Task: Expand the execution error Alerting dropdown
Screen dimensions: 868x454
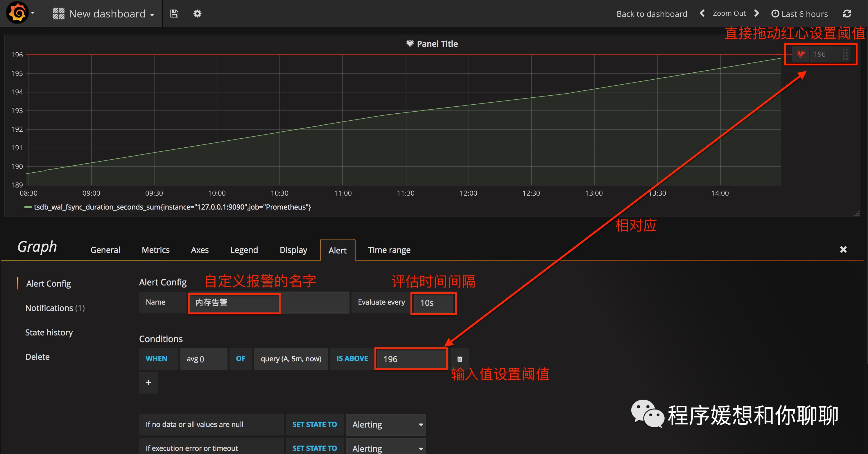Action: (386, 448)
